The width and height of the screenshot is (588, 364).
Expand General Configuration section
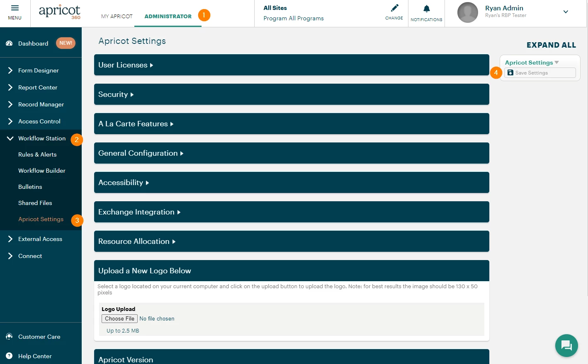pyautogui.click(x=292, y=153)
